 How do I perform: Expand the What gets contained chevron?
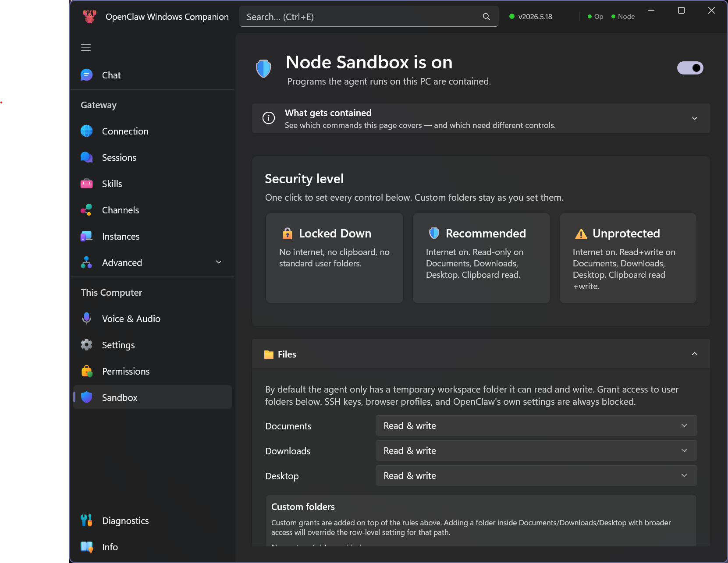pos(695,118)
